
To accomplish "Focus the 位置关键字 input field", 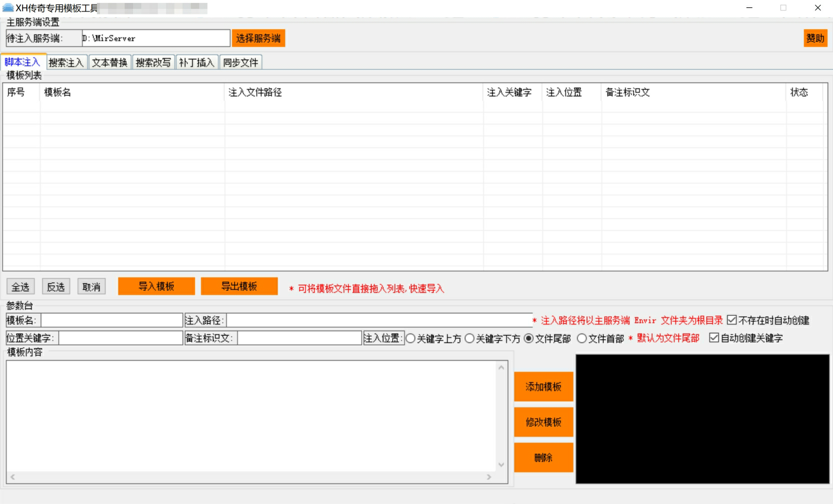I will (x=120, y=338).
